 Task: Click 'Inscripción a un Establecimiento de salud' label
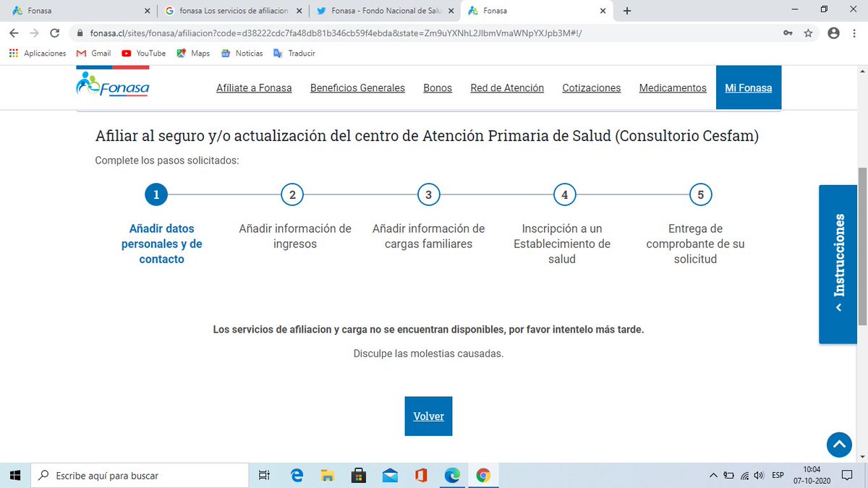click(562, 244)
